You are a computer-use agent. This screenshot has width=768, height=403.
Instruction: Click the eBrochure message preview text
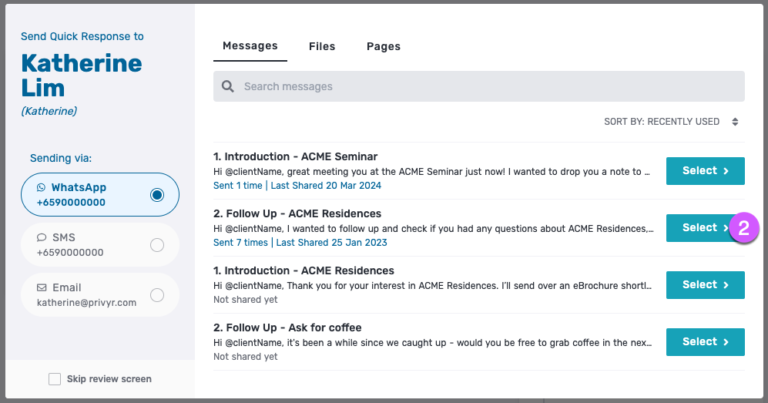[x=432, y=285]
